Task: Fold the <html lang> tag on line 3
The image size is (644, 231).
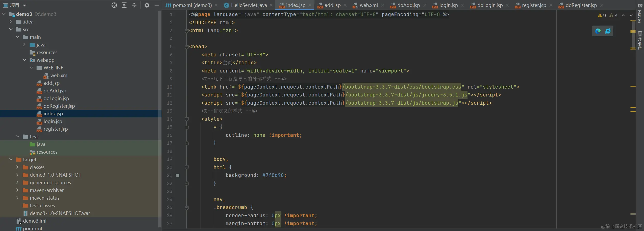Action: [x=186, y=31]
